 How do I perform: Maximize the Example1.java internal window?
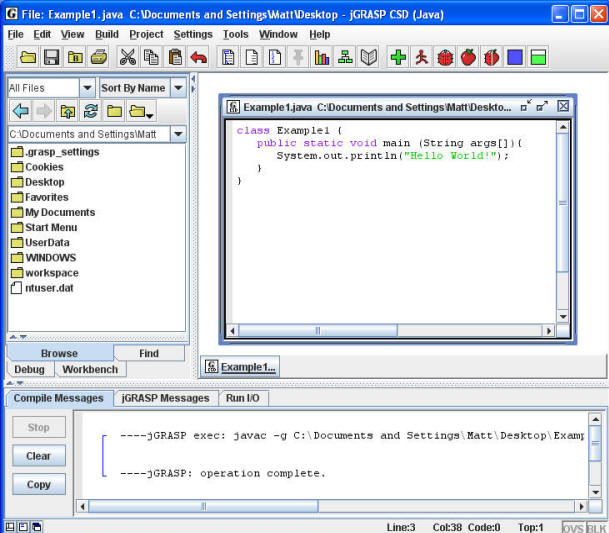coord(542,106)
